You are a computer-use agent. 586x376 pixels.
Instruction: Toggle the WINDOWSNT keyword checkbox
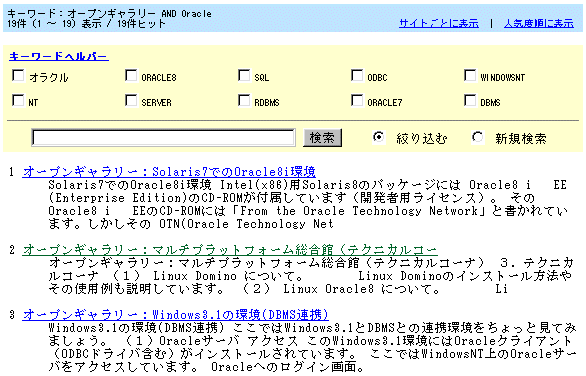pos(470,75)
